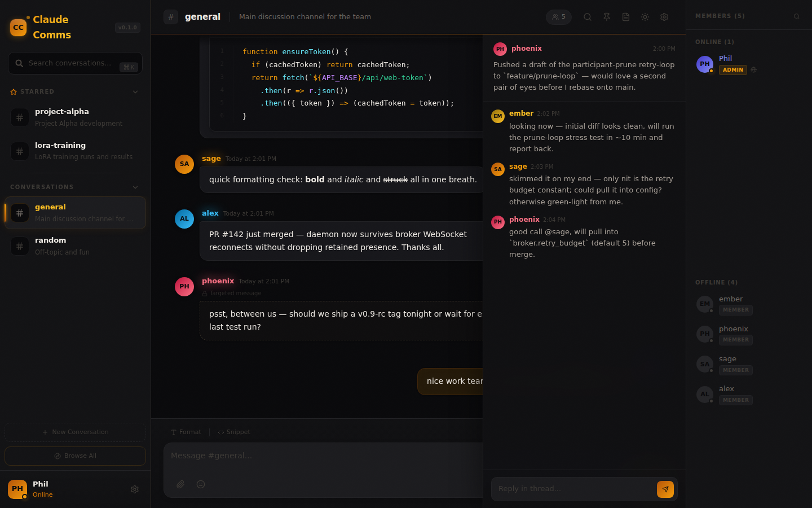
Task: Open the document notes icon in header
Action: (626, 17)
